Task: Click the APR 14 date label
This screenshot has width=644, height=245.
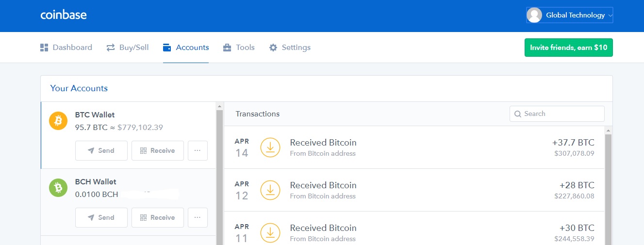Action: click(x=242, y=148)
